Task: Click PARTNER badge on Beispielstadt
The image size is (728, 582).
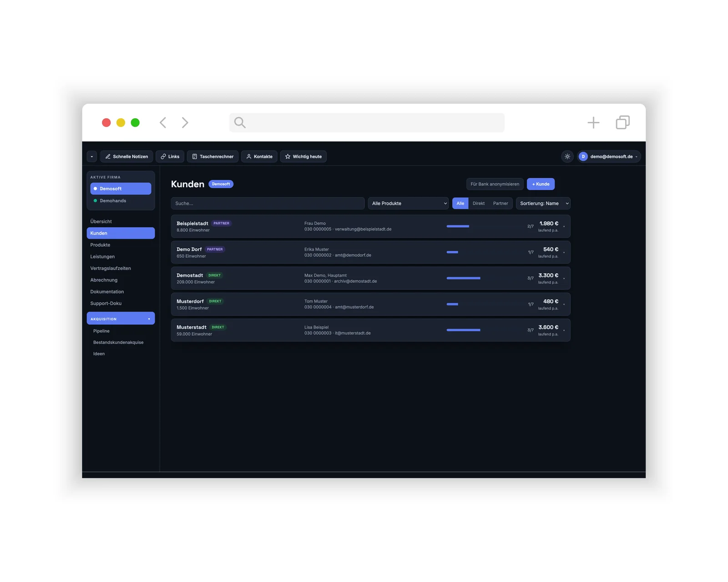Action: tap(222, 223)
